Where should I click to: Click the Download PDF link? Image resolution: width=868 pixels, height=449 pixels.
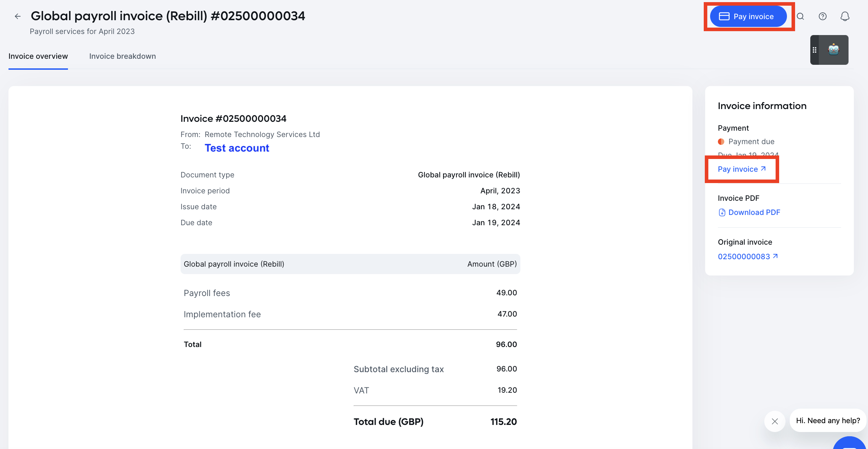coord(754,212)
